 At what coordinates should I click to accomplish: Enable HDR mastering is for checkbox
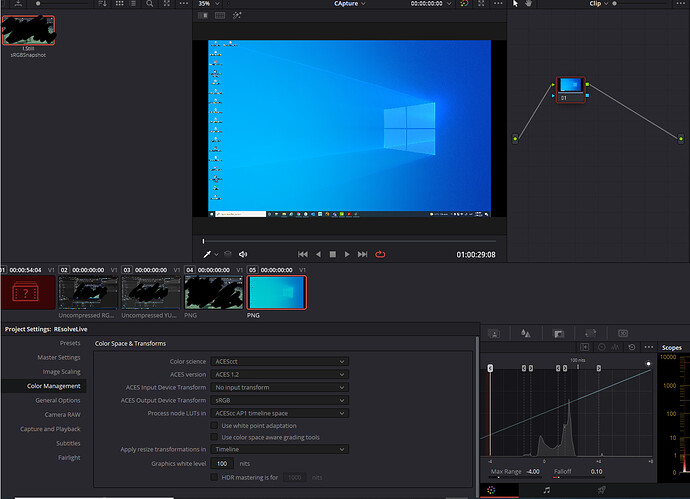(x=214, y=477)
